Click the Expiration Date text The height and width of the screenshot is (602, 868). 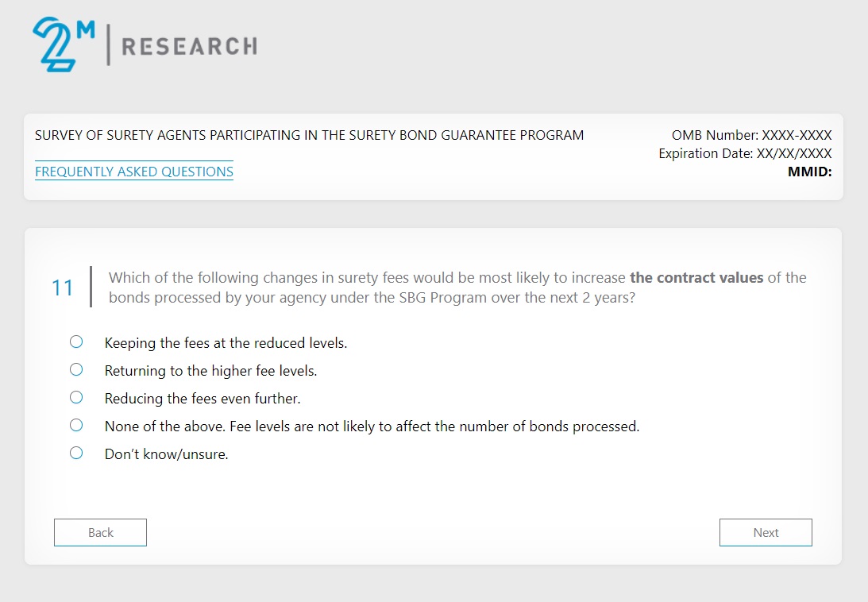pos(745,153)
